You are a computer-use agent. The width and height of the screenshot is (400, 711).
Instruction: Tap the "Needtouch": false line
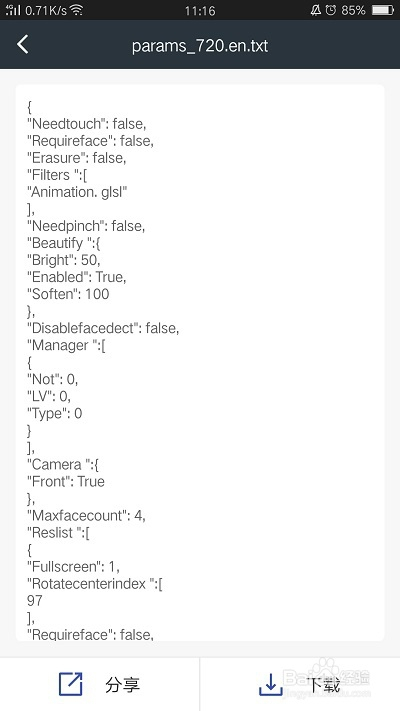point(87,124)
